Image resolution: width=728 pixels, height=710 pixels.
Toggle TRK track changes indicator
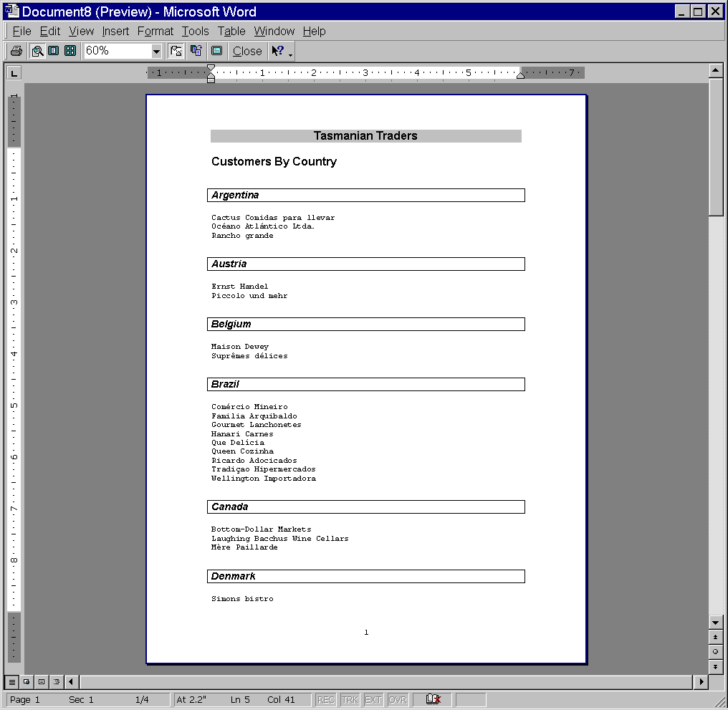point(350,699)
